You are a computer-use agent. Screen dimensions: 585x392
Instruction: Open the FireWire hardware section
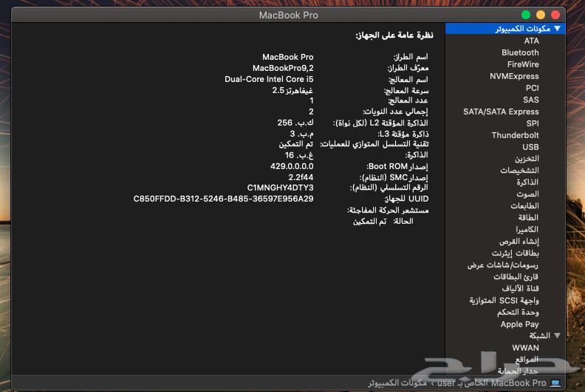click(x=523, y=64)
